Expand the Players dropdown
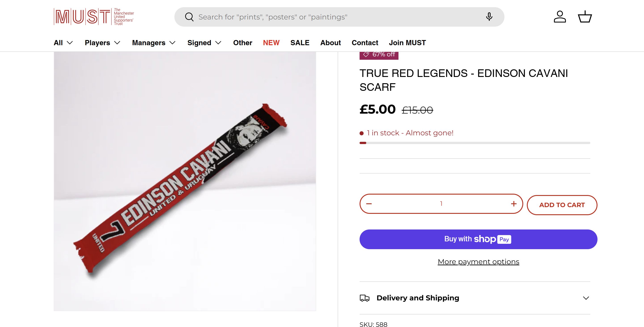The image size is (644, 327). pos(102,43)
